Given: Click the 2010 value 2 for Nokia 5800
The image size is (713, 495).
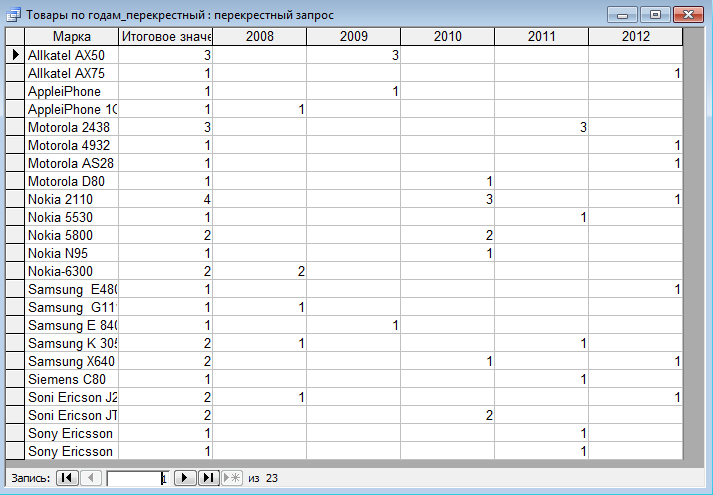Looking at the screenshot, I should [447, 235].
